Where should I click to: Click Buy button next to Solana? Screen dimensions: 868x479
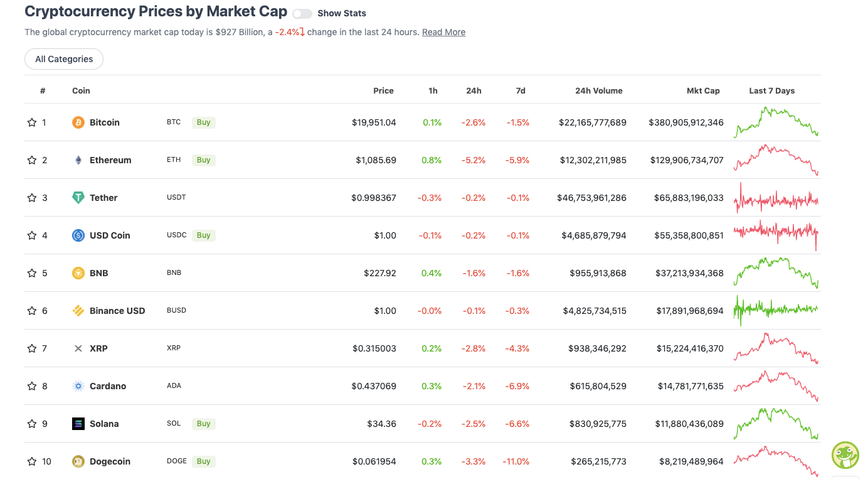point(204,424)
